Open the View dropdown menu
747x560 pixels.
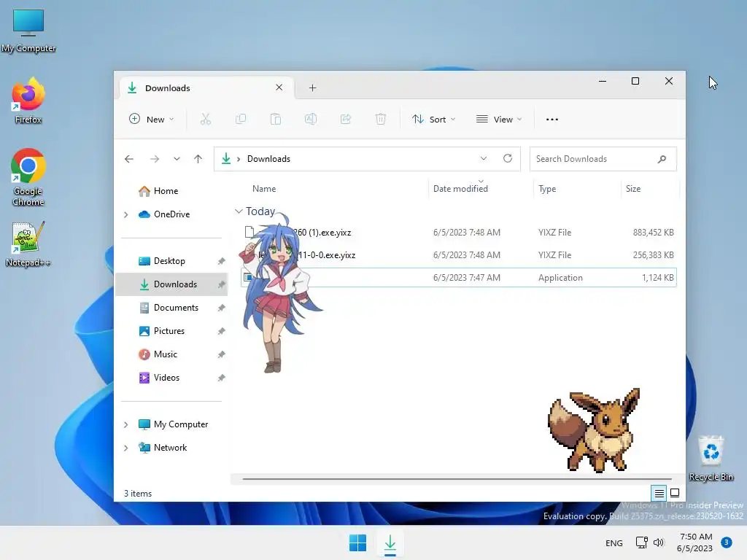(499, 119)
